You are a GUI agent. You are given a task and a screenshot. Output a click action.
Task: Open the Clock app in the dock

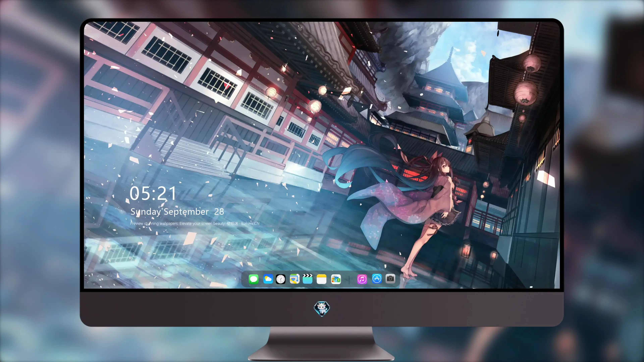click(281, 279)
